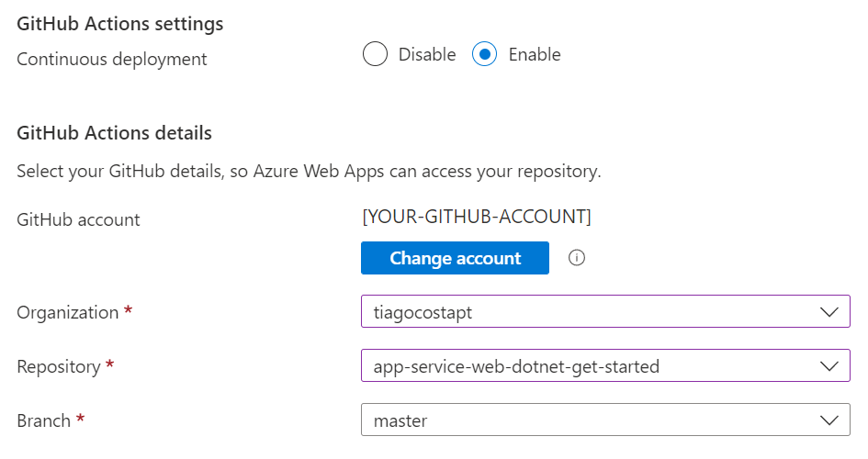Image resolution: width=868 pixels, height=459 pixels.
Task: Click the chevron arrow of Organization field
Action: click(829, 312)
